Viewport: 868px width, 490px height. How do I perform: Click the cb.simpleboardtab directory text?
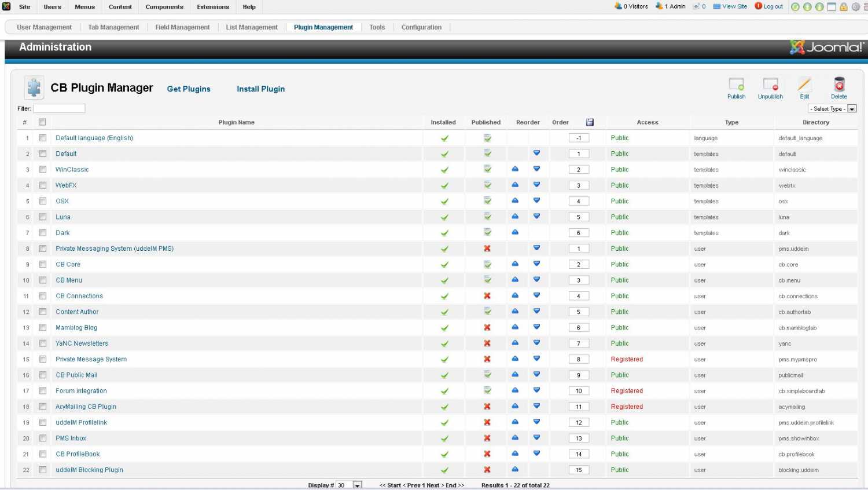click(x=801, y=391)
